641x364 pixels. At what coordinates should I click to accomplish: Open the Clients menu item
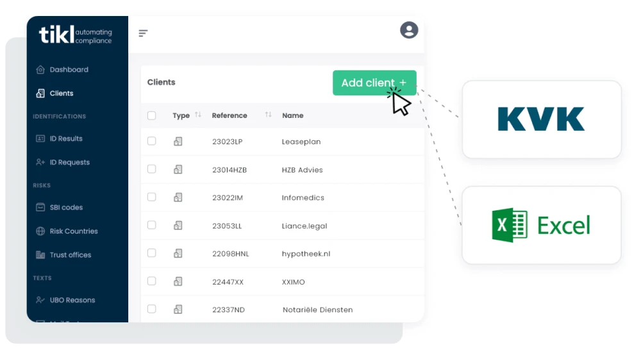tap(62, 94)
